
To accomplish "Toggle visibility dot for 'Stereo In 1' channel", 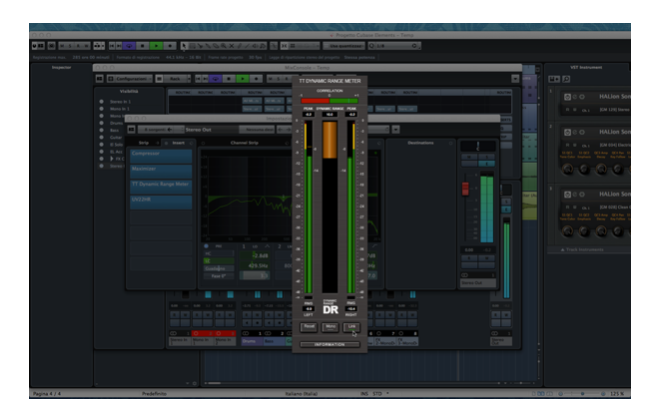I will coord(101,102).
